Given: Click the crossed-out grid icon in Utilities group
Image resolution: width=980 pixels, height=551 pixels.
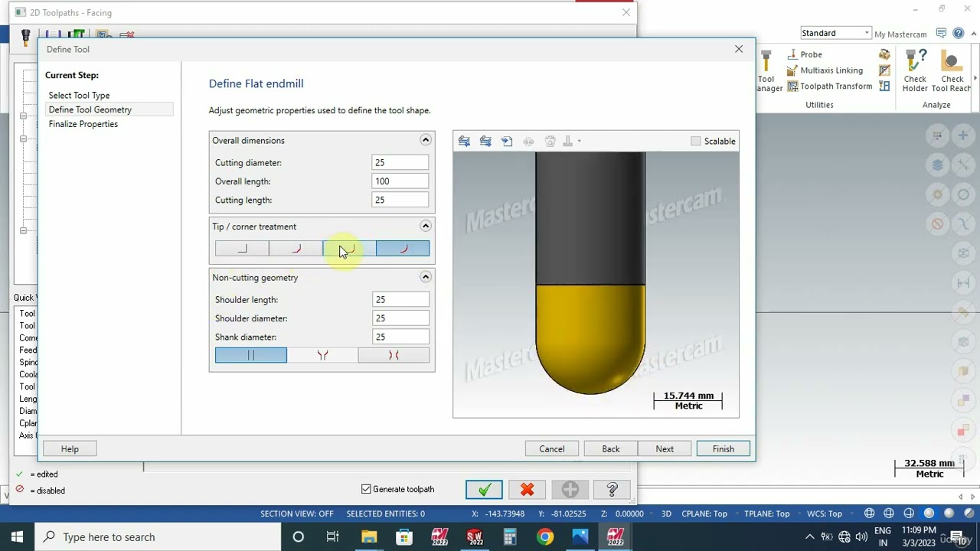Looking at the screenshot, I should (884, 70).
